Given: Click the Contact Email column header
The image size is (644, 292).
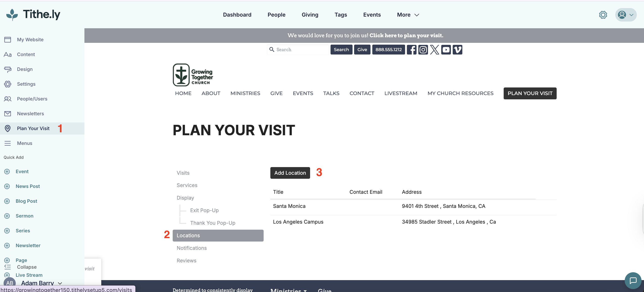Looking at the screenshot, I should click(366, 192).
